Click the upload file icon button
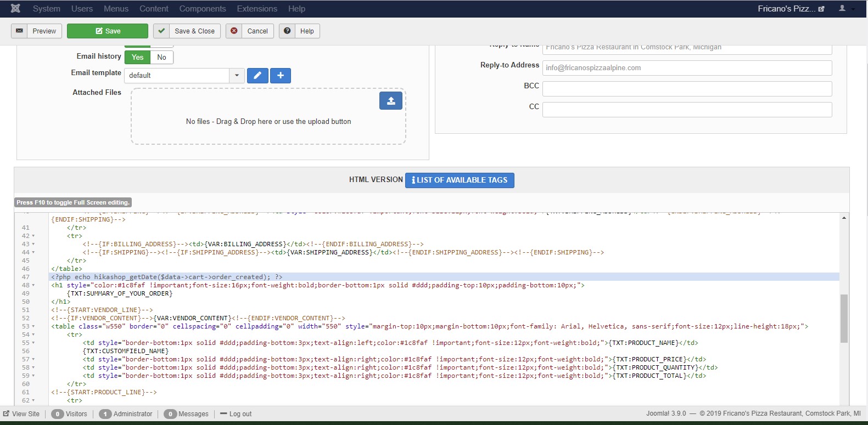 (391, 101)
